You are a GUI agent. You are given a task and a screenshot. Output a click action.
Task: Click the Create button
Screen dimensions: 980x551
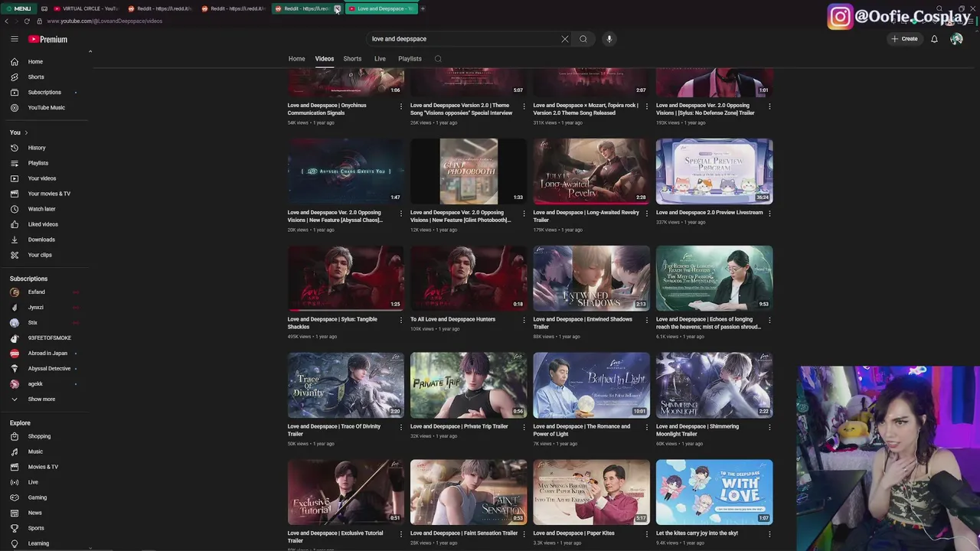[x=904, y=39]
